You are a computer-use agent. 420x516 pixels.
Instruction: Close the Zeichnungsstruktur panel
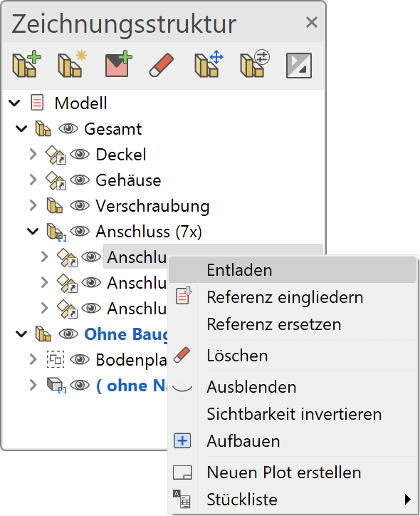311,22
